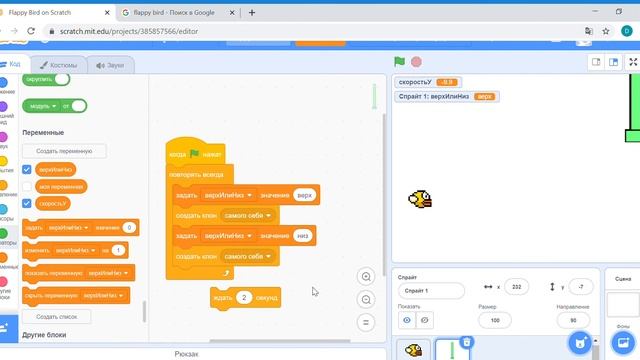Click the Создать список button

pyautogui.click(x=56, y=317)
